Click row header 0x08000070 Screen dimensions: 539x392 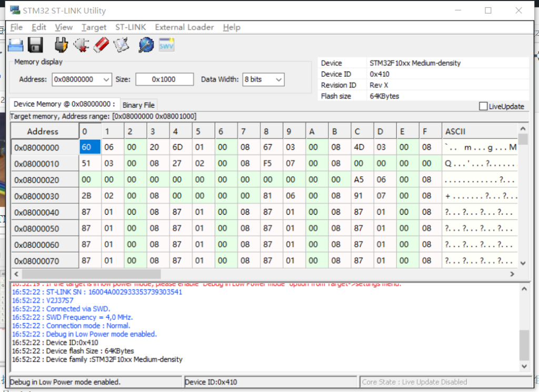point(45,260)
